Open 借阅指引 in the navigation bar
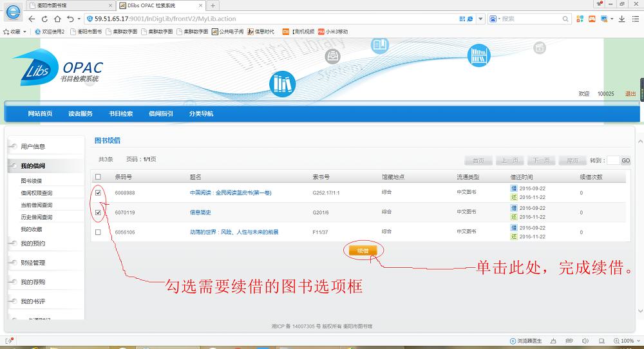This screenshot has height=349, width=644. 161,114
